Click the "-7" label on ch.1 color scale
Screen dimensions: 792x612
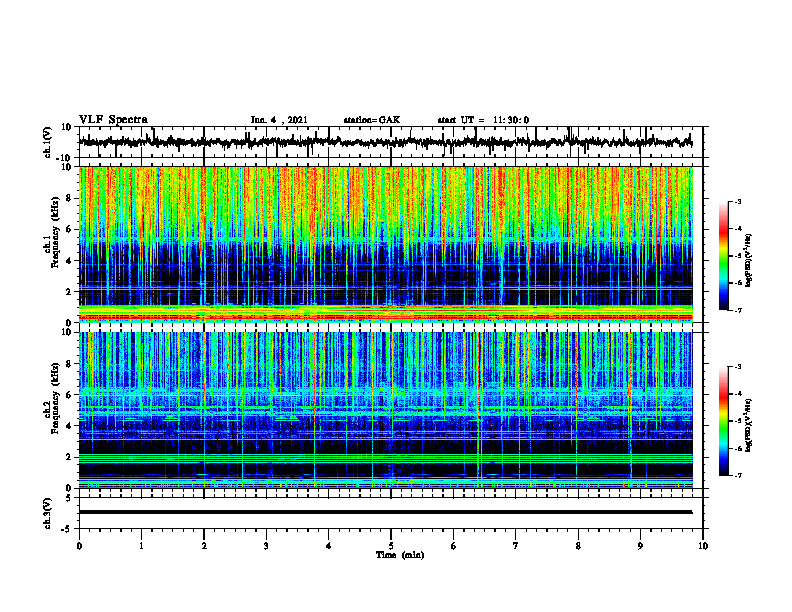[738, 310]
